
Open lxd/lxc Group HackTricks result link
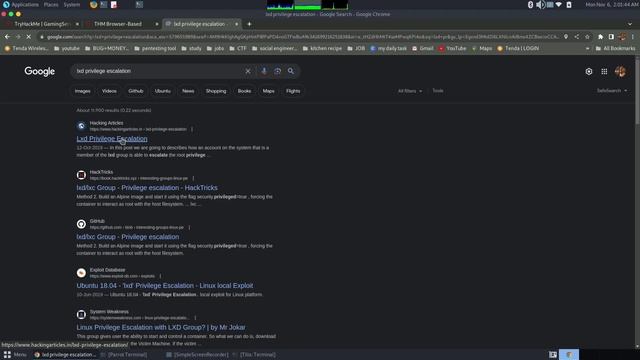pos(147,188)
